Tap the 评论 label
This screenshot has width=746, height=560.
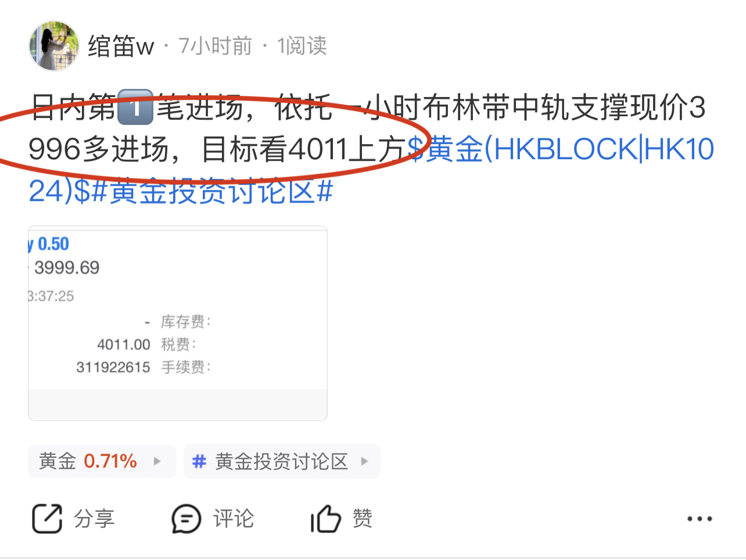tap(234, 518)
